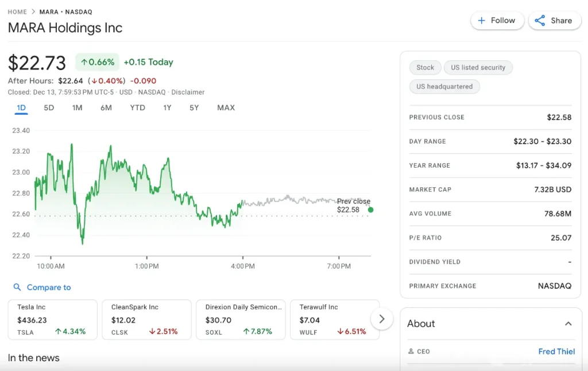Click the US headquartered chip
The height and width of the screenshot is (371, 588).
[444, 87]
